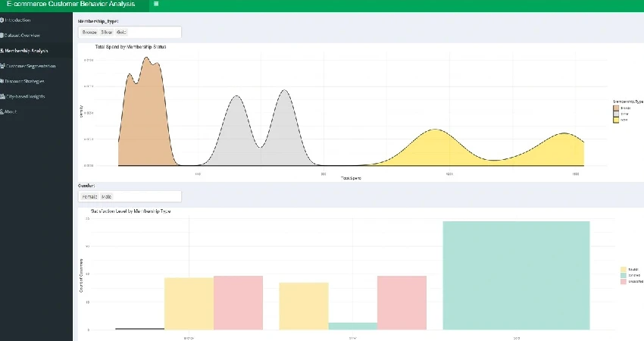The width and height of the screenshot is (644, 341).
Task: Click the Customer Segmentation users icon
Action: point(2,66)
